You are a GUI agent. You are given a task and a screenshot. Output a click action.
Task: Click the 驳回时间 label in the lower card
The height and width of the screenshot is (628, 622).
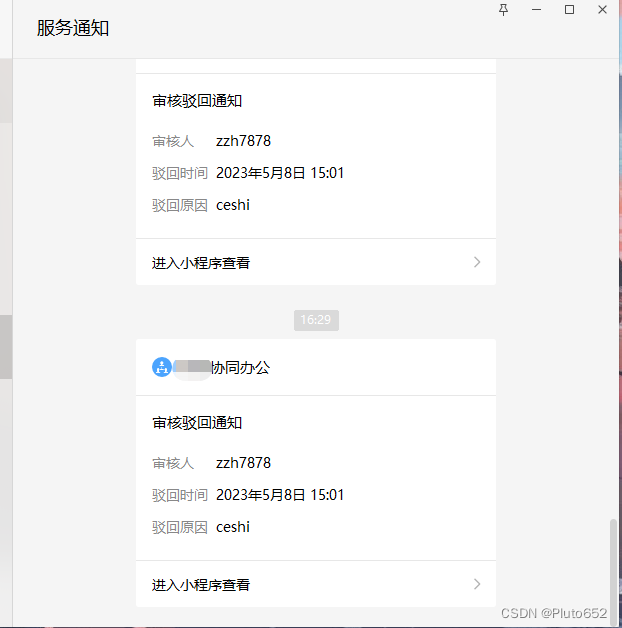coord(180,495)
